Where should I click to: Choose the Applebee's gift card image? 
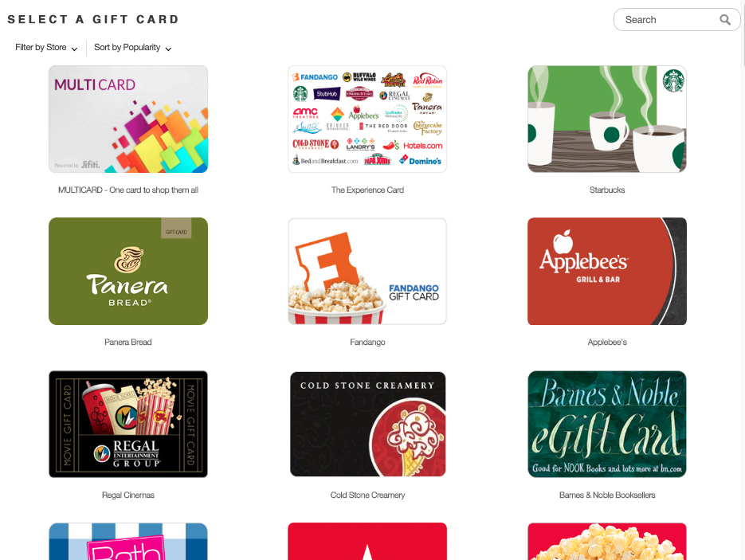click(606, 271)
